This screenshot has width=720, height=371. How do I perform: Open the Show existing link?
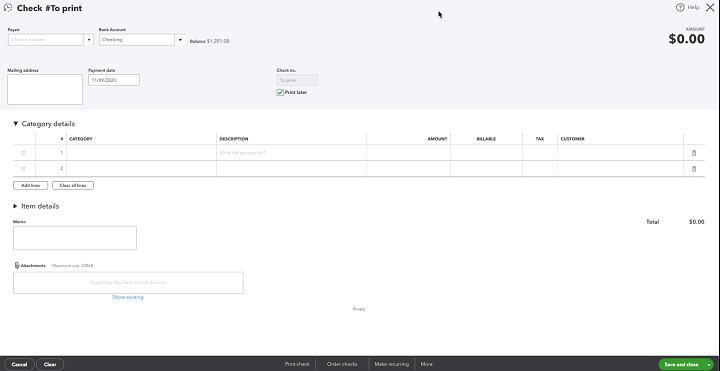point(128,297)
